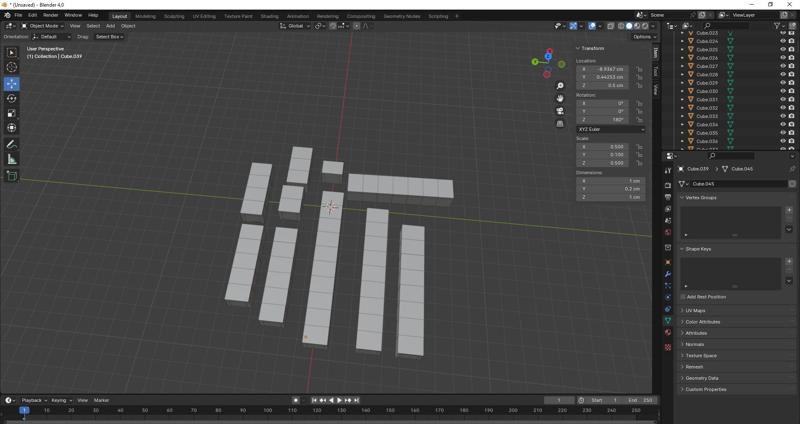The height and width of the screenshot is (424, 800).
Task: Toggle camera view with the camera icon
Action: pos(560,111)
